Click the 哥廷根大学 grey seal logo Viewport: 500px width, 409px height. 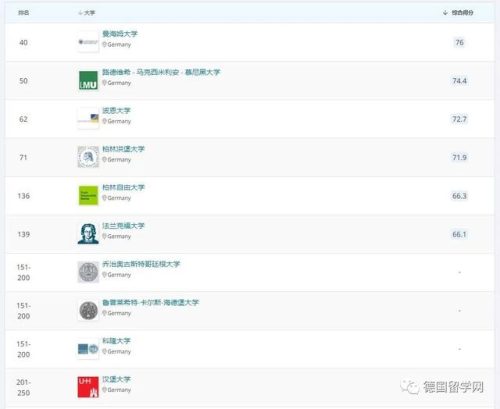[88, 272]
